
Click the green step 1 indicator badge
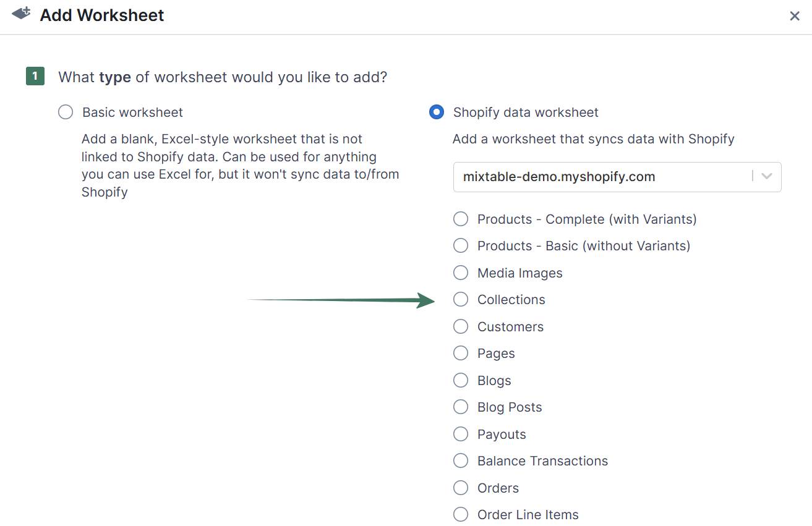[x=35, y=76]
